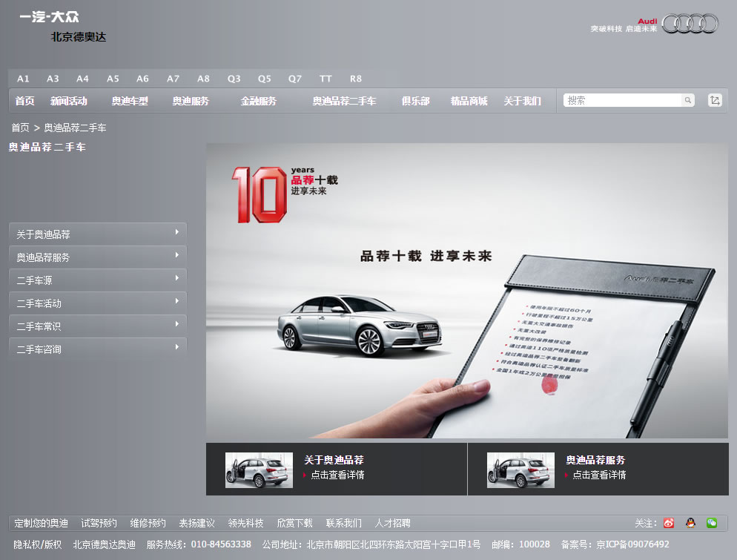
Task: Open the 关于我们 menu
Action: coord(522,101)
